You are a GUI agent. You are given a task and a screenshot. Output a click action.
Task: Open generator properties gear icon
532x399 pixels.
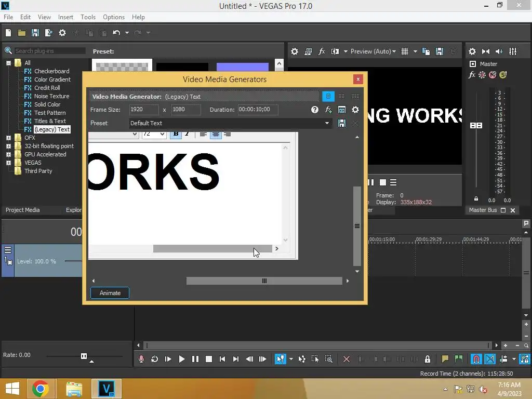point(355,110)
